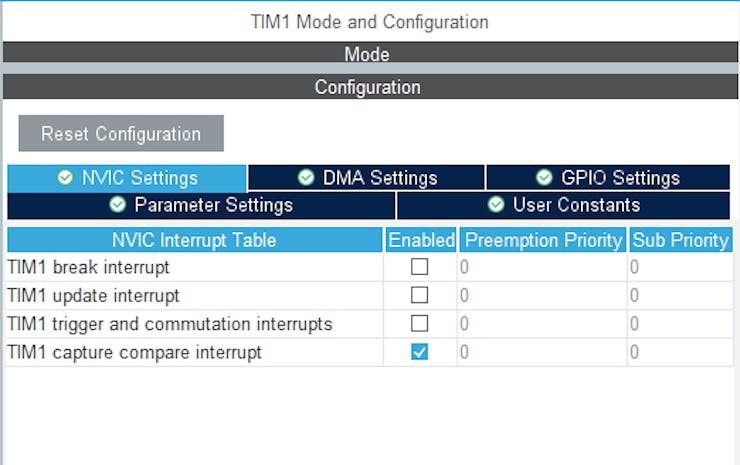Image resolution: width=740 pixels, height=465 pixels.
Task: Open the GPIO Settings tab
Action: [608, 178]
